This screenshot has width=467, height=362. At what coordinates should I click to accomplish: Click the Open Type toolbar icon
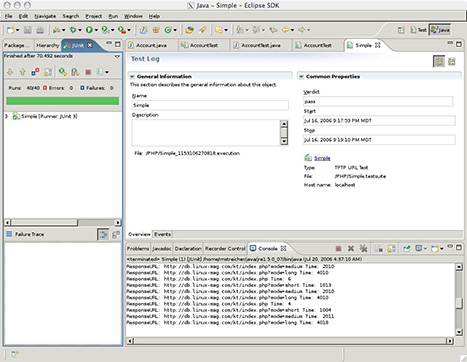(190, 30)
